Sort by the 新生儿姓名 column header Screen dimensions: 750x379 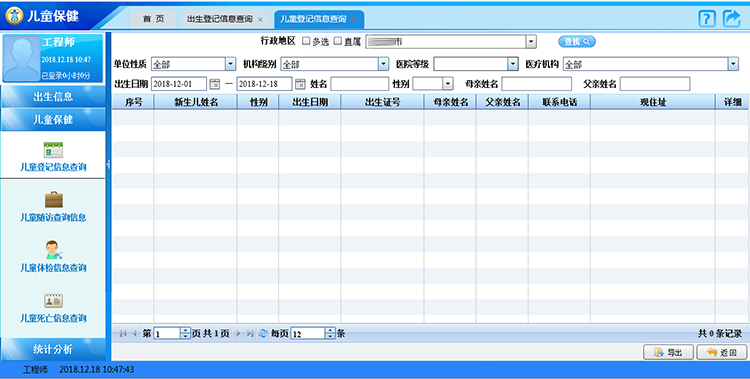[196, 102]
